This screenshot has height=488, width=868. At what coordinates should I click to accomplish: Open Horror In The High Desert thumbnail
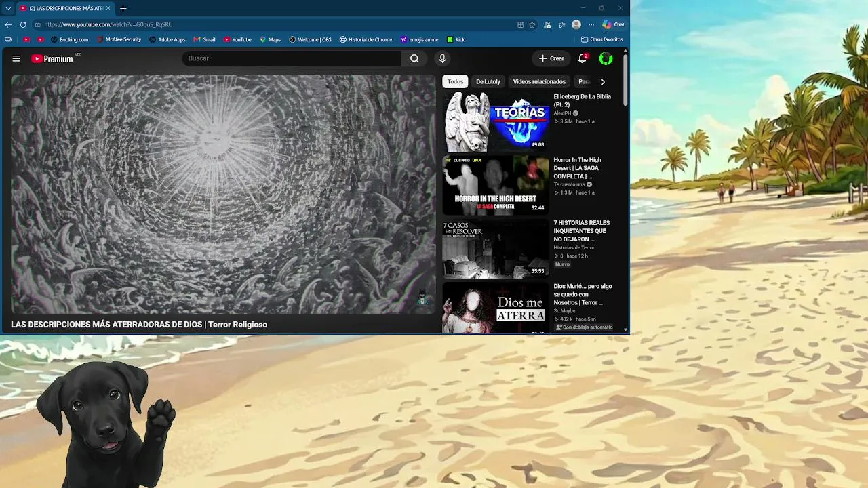pos(496,185)
